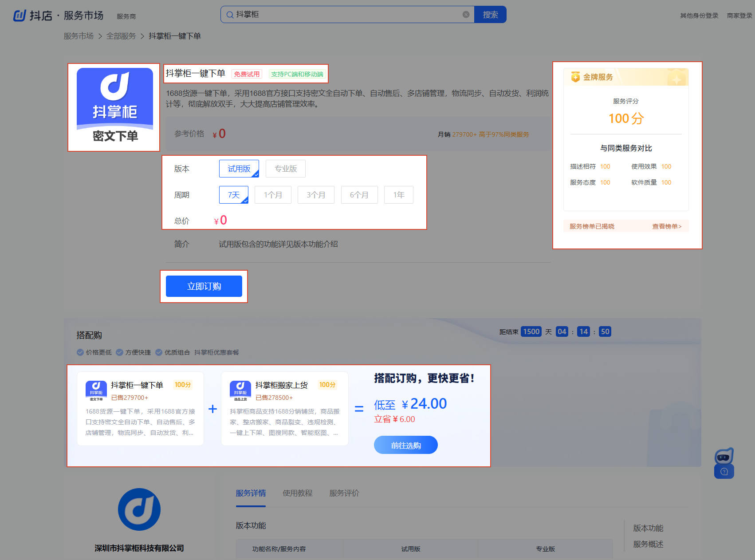Click the 支持PC端和移动端 tag
Image resolution: width=755 pixels, height=560 pixels.
tap(297, 74)
